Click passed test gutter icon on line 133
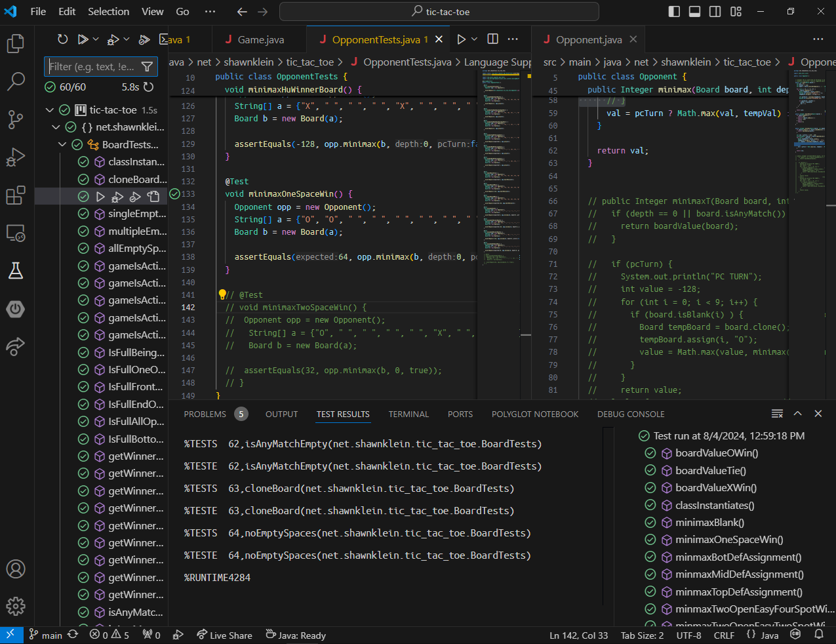The width and height of the screenshot is (836, 644). (174, 193)
